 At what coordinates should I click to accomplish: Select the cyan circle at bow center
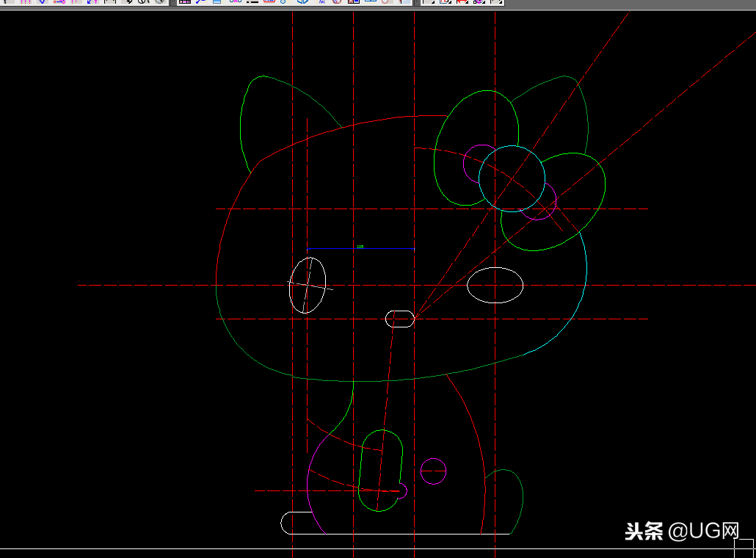tap(512, 178)
